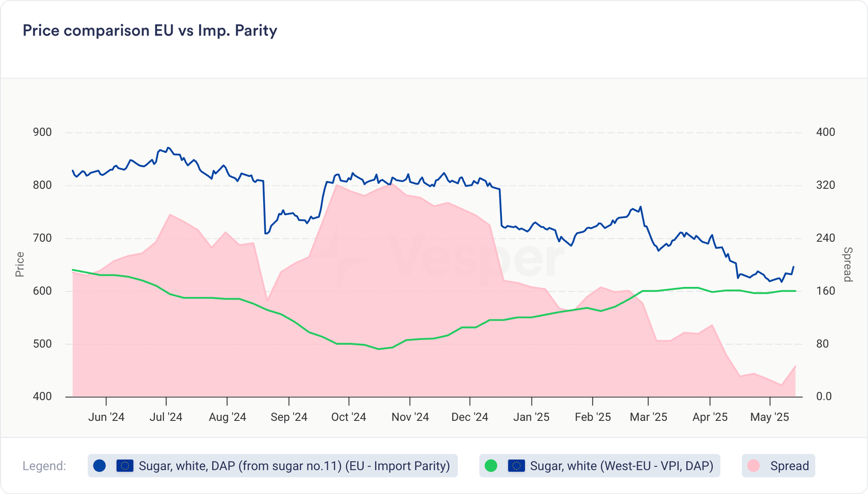
Task: Click the Mar '25 x-axis label
Action: [x=648, y=417]
